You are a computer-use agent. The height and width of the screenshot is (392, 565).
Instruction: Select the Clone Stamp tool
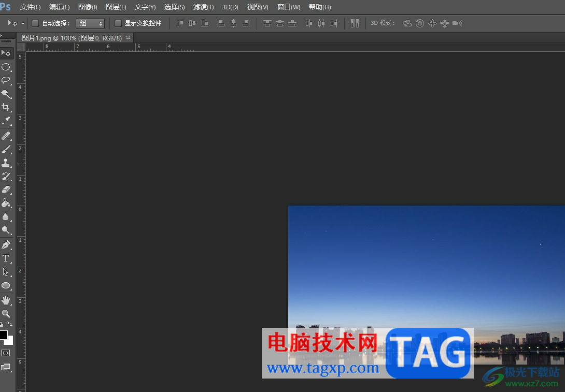[x=6, y=163]
